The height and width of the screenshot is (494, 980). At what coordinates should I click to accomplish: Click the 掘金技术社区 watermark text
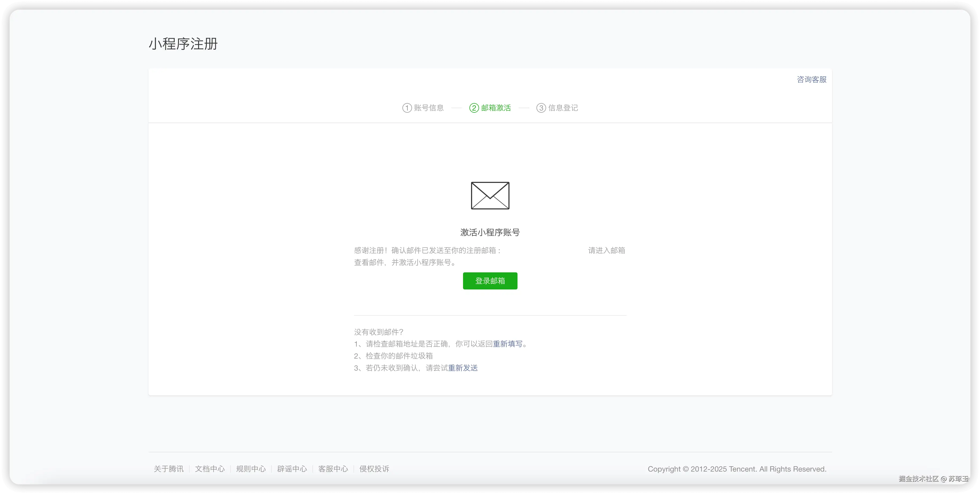(919, 479)
